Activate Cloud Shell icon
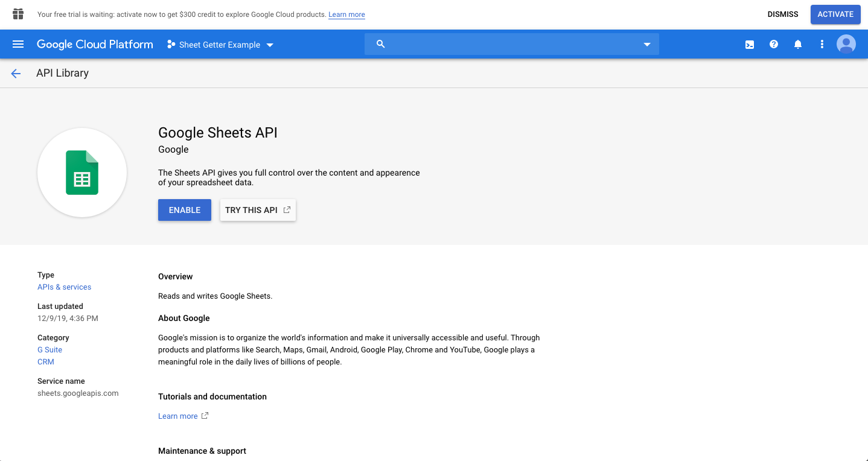Screen dimensions: 868x461 pyautogui.click(x=750, y=45)
